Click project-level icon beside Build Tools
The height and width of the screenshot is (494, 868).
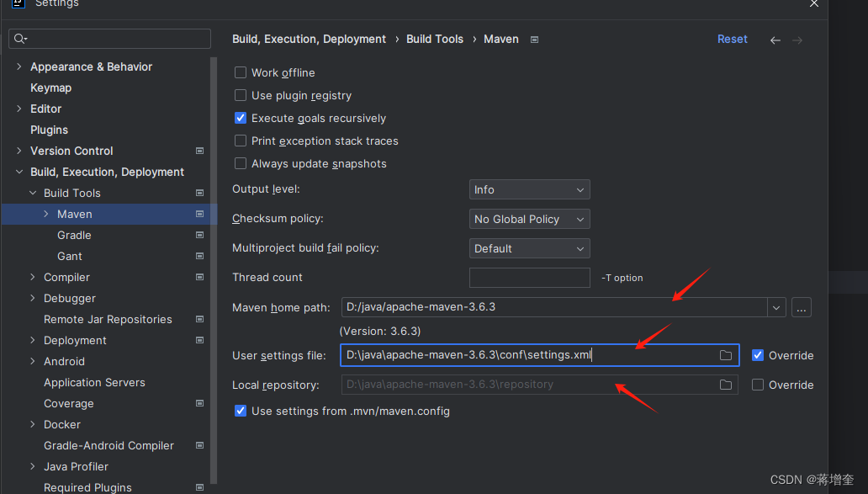[x=200, y=193]
